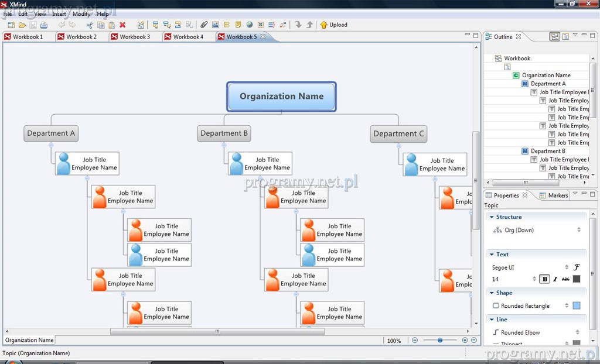
Task: Click the Upload button
Action: click(333, 25)
